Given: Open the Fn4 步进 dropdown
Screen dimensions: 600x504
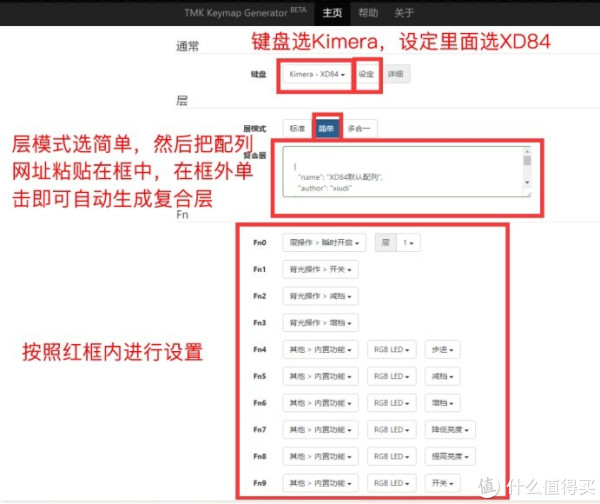Looking at the screenshot, I should (442, 350).
